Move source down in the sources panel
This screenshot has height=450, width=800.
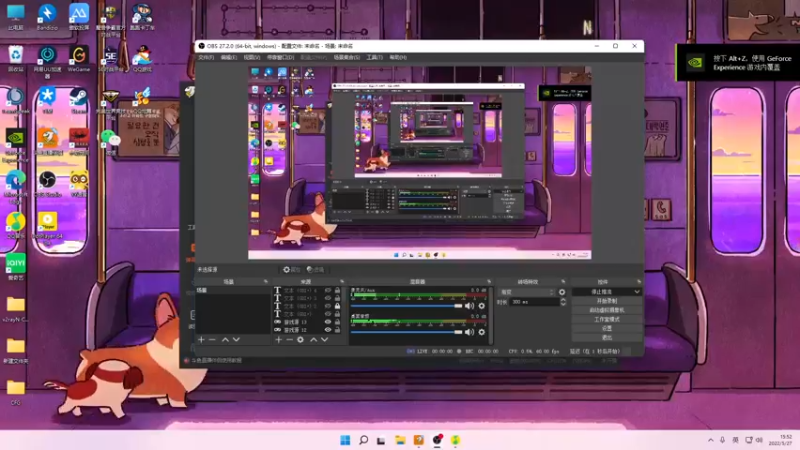click(x=324, y=339)
